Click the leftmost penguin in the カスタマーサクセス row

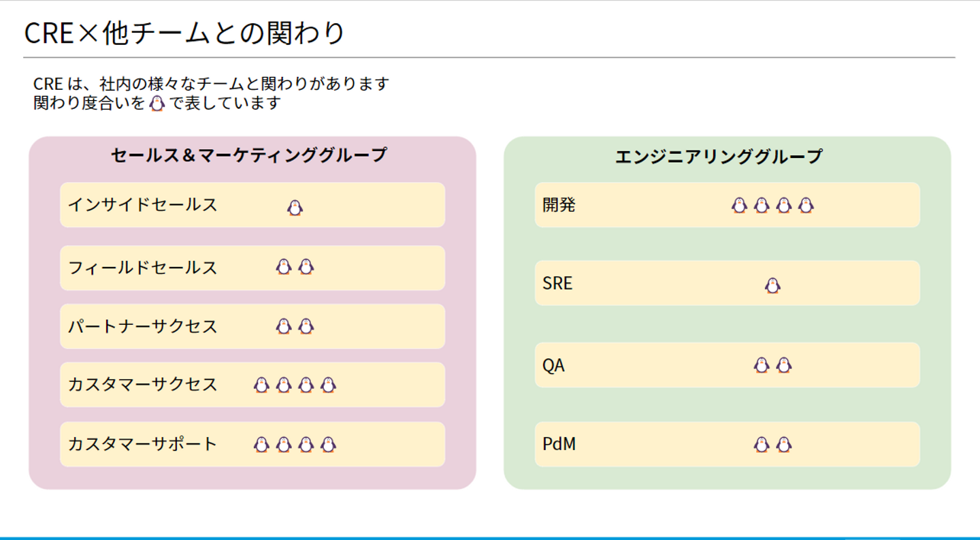coord(261,385)
